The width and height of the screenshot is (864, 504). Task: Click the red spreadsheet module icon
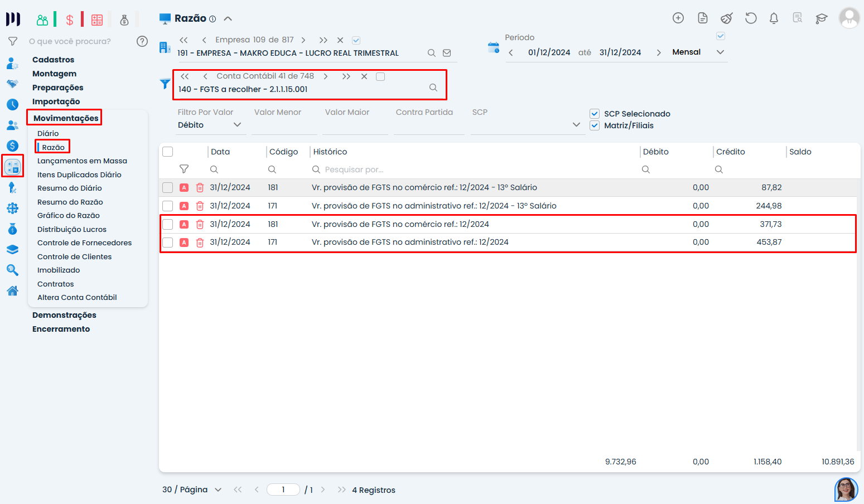point(97,20)
